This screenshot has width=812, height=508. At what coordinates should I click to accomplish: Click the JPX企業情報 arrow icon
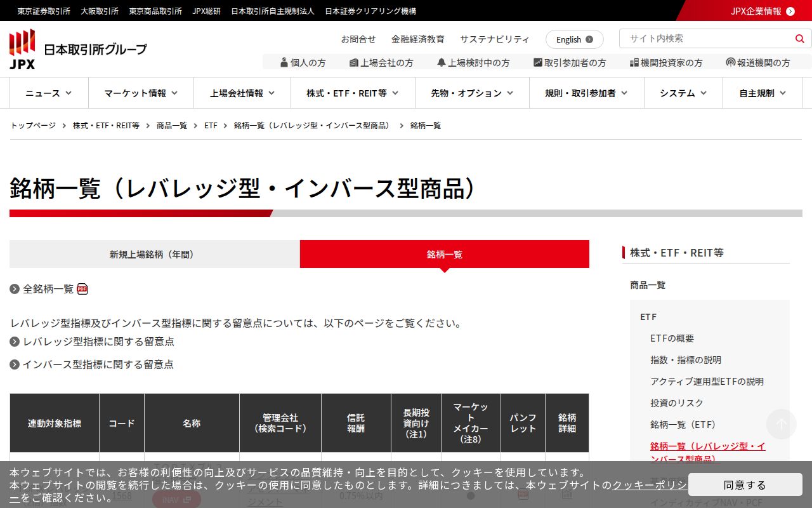click(790, 11)
